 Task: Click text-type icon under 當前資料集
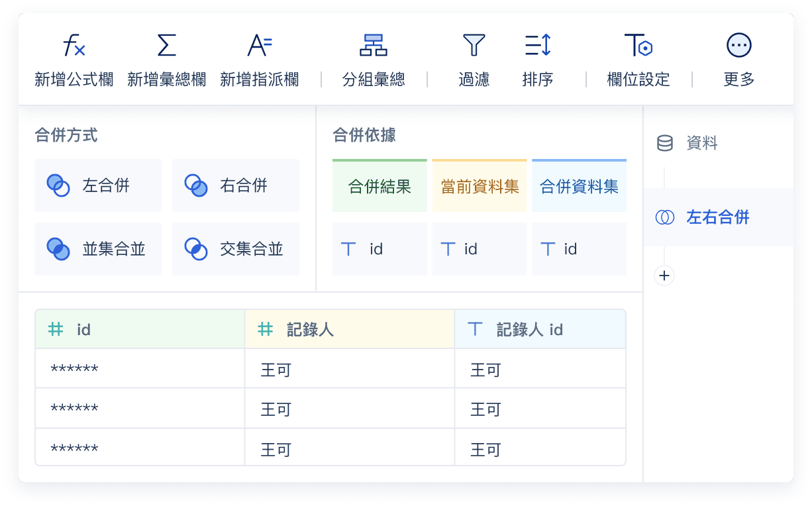pos(448,249)
